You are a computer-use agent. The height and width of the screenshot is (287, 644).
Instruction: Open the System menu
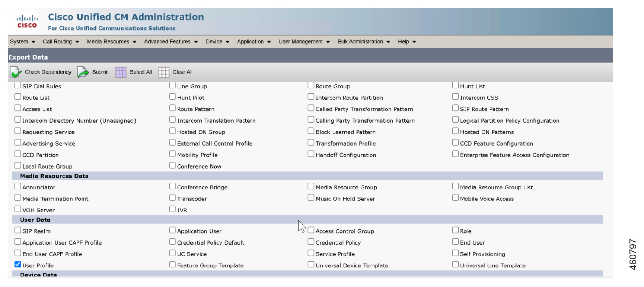pyautogui.click(x=22, y=42)
